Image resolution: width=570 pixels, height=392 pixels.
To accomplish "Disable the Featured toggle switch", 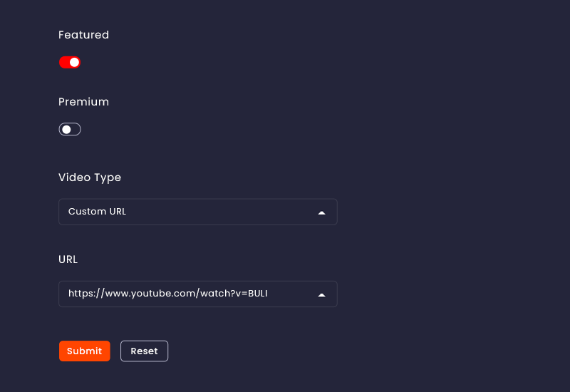I will tap(70, 62).
